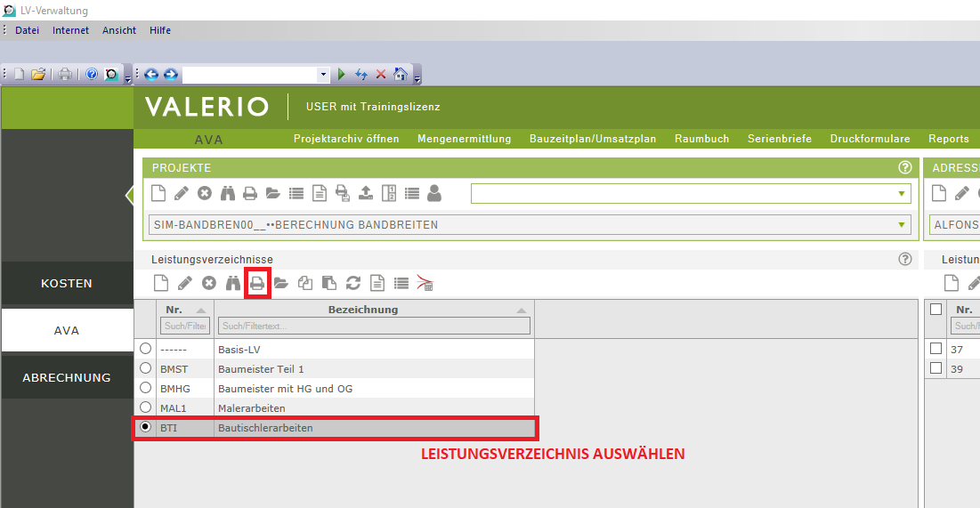The width and height of the screenshot is (980, 508).
Task: Open the Ansicht menu
Action: 119,30
